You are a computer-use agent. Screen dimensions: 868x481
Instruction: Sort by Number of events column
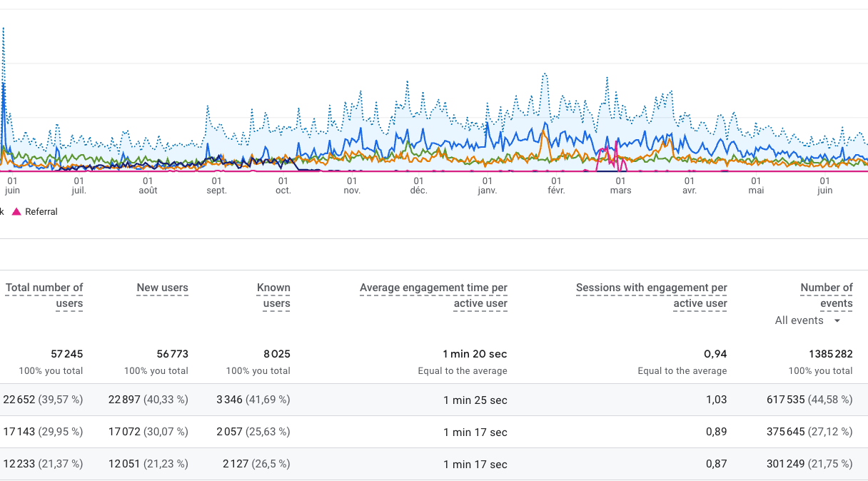[827, 295]
